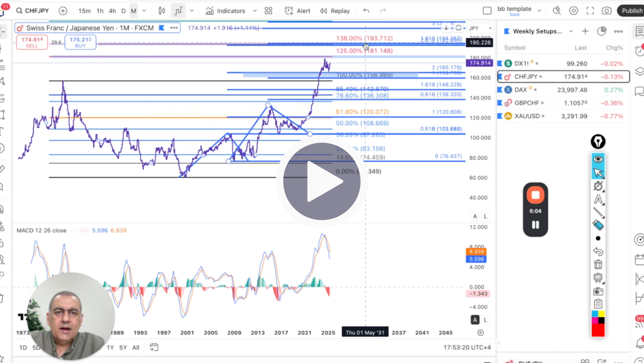Viewport: 644px width, 363px height.
Task: Toggle annotation visibility eye icon
Action: click(x=598, y=159)
